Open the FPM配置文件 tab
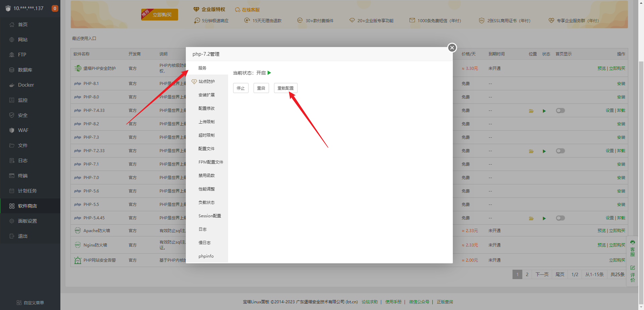This screenshot has width=644, height=310. 207,162
